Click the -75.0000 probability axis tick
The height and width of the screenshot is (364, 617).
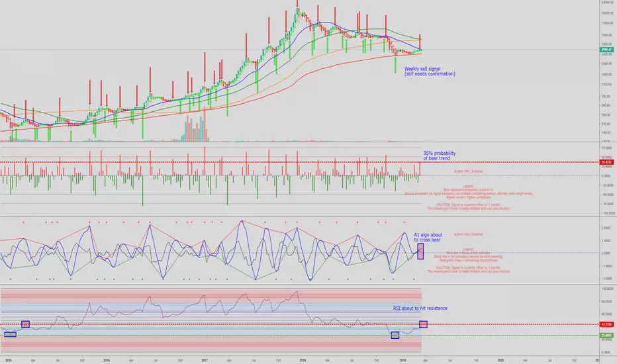point(606,205)
